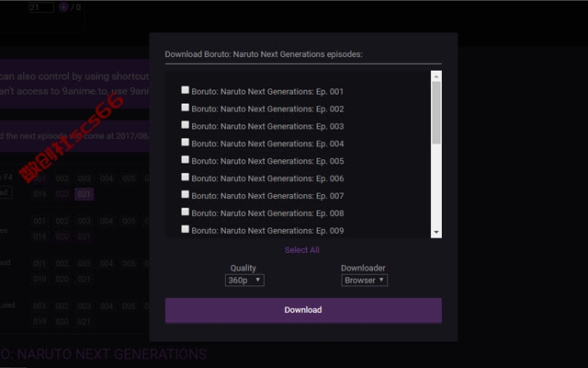Click the purple Download button
The image size is (588, 368).
tap(303, 311)
